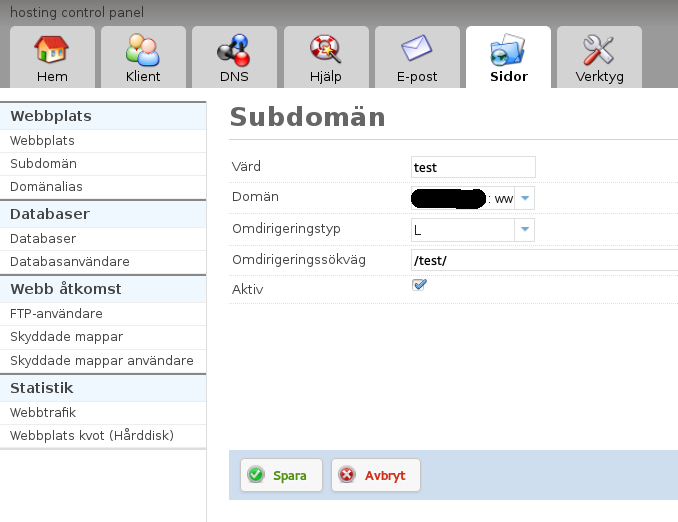Click the DNS molecule icon

[233, 50]
